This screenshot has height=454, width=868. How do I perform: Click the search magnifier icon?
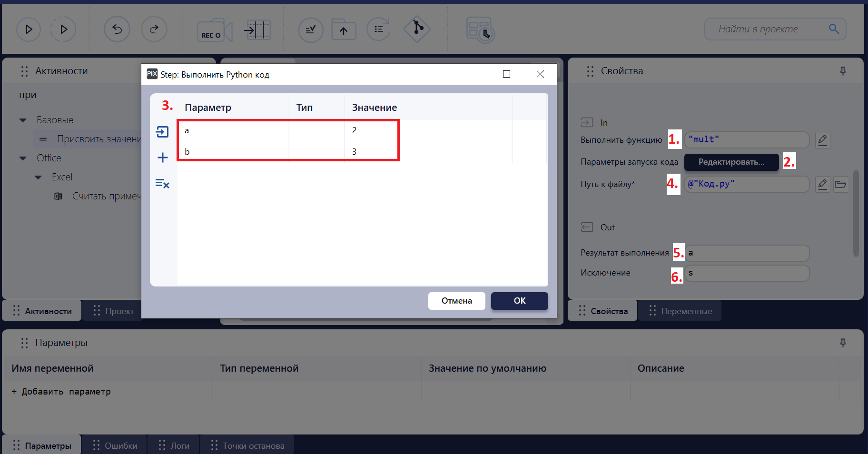(x=834, y=29)
